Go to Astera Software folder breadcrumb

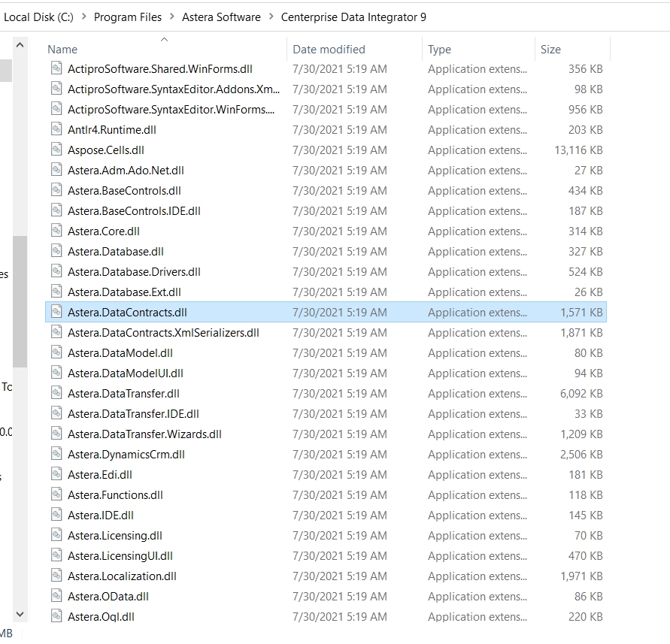click(x=221, y=17)
